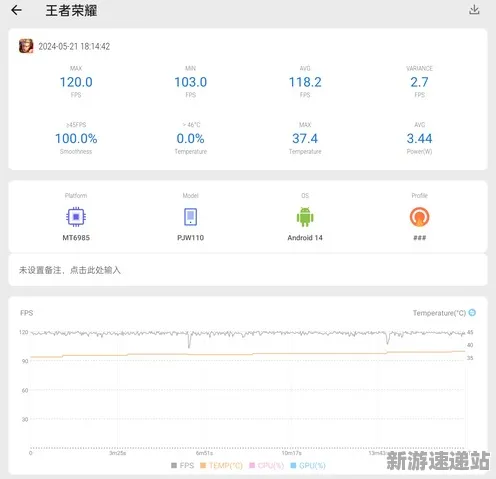The height and width of the screenshot is (479, 496).
Task: Tap the VARIANCE value 2.7
Action: 419,82
